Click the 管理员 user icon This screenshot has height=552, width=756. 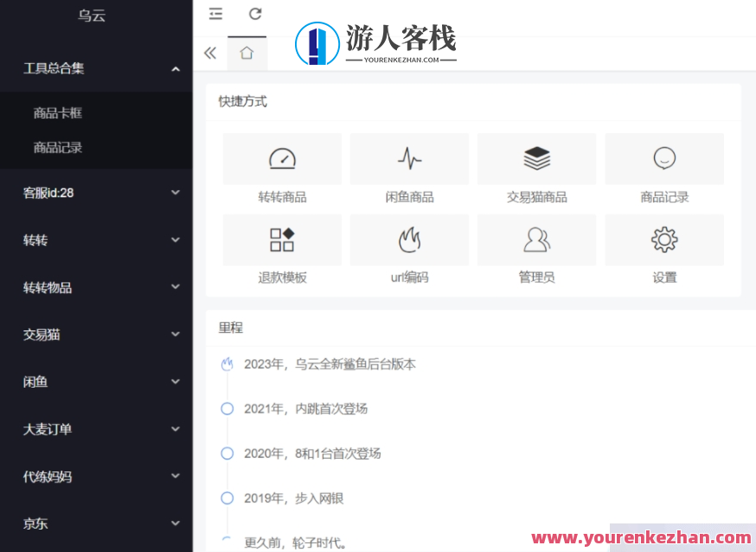pyautogui.click(x=536, y=240)
